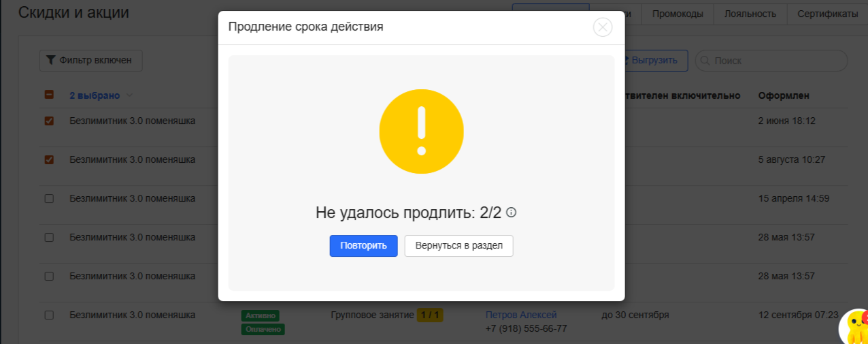Image resolution: width=868 pixels, height=344 pixels.
Task: Open the Лояльность tab
Action: [x=750, y=14]
